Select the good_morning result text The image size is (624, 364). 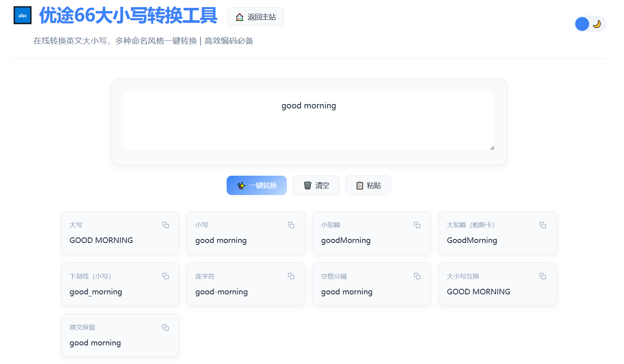(96, 292)
